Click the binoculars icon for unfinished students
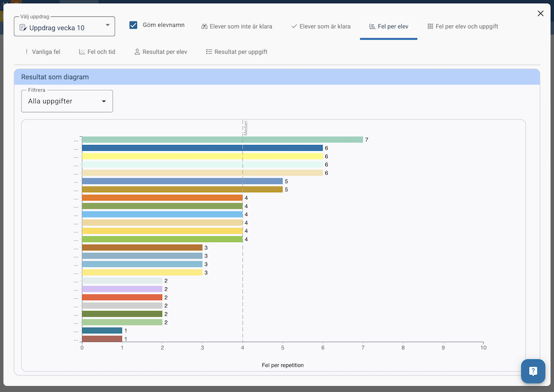The image size is (554, 392). (205, 27)
